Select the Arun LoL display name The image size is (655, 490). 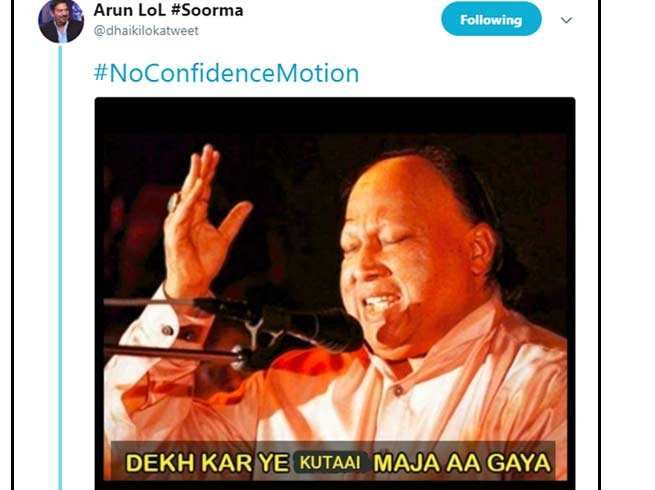point(130,10)
